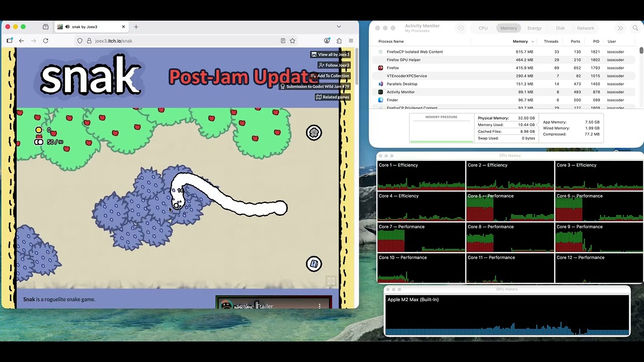
Task: Sort by Process Name column
Action: click(x=391, y=42)
